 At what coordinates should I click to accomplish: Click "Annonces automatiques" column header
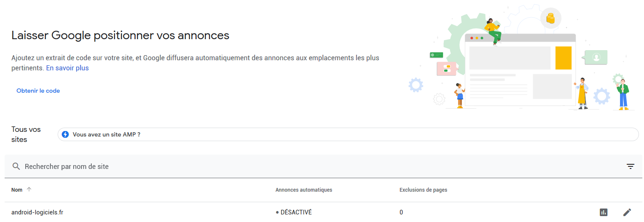click(304, 190)
